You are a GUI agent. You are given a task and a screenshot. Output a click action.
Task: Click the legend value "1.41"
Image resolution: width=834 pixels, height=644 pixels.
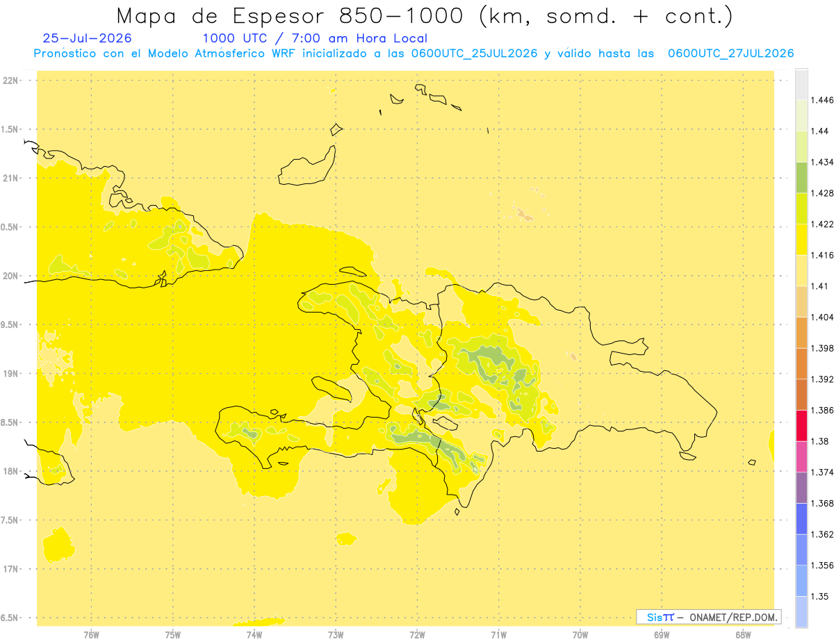pyautogui.click(x=820, y=286)
